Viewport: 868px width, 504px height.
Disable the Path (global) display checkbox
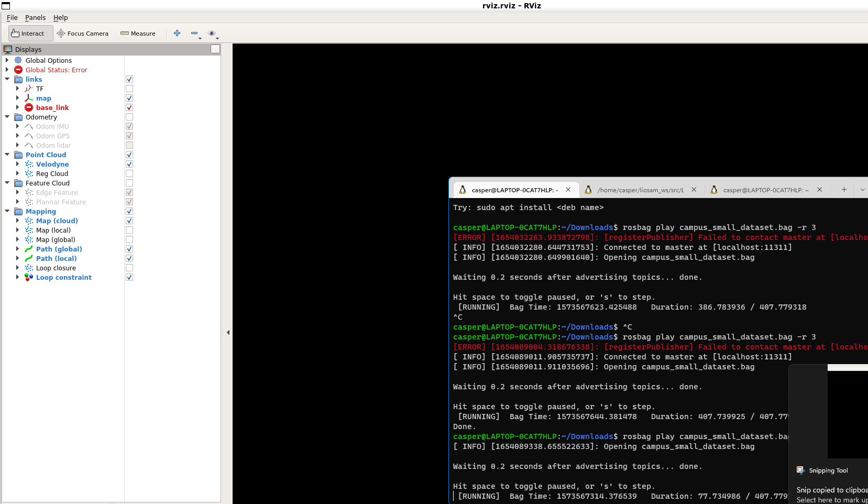pyautogui.click(x=129, y=249)
